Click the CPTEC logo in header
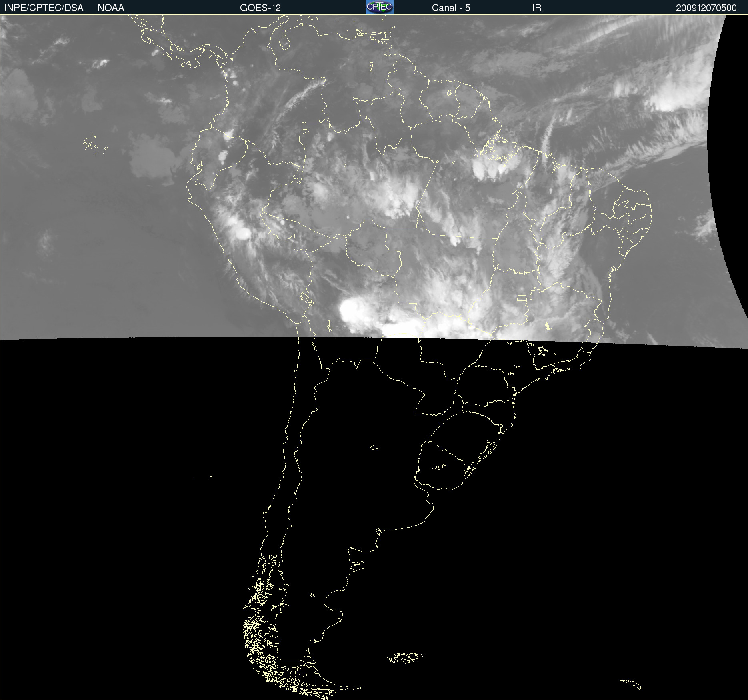This screenshot has width=748, height=700. [x=380, y=7]
